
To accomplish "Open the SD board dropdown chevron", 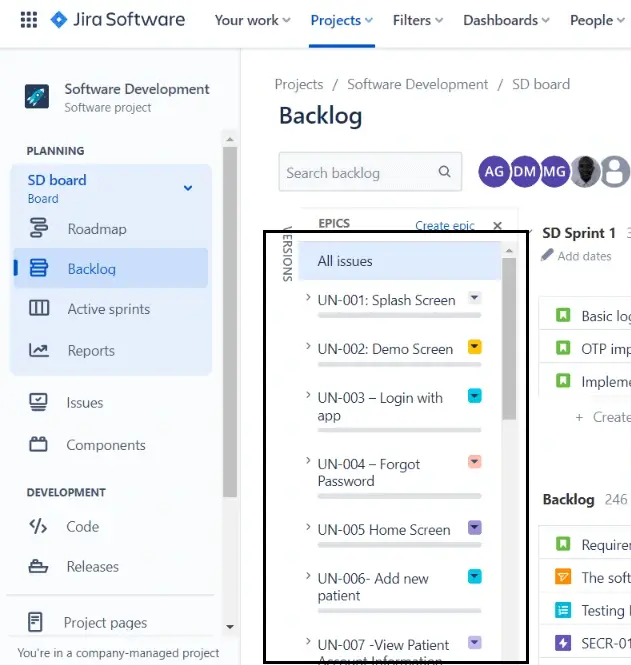I will (187, 188).
